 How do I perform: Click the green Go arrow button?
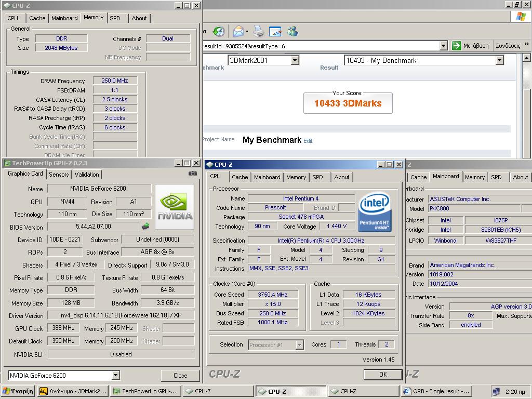coord(457,46)
